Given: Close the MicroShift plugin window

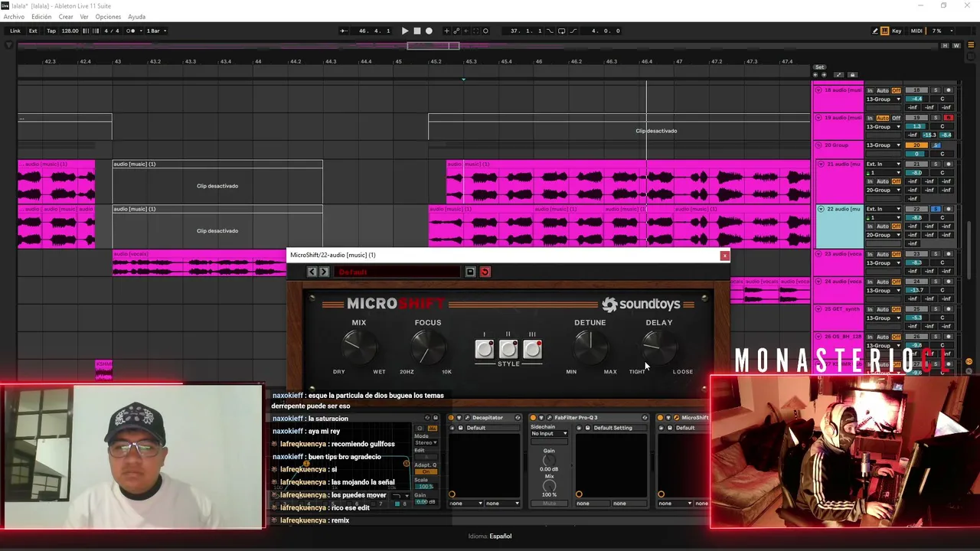Looking at the screenshot, I should (x=724, y=256).
